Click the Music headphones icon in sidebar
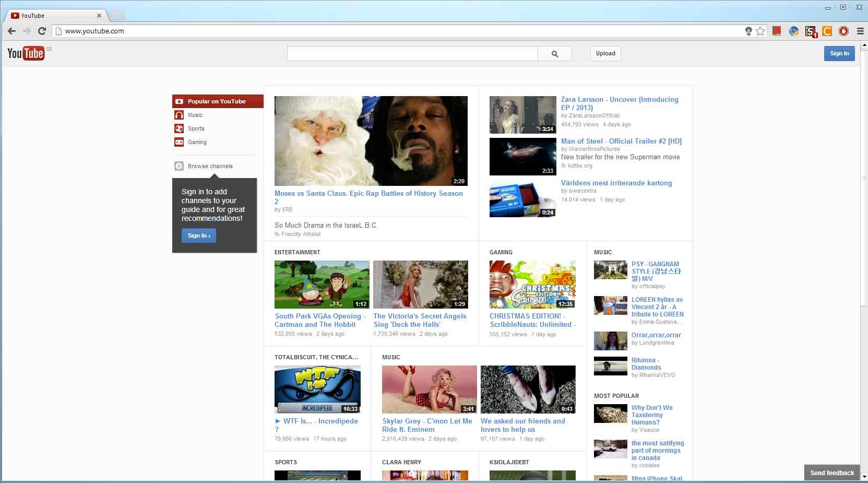The image size is (868, 483). tap(179, 115)
